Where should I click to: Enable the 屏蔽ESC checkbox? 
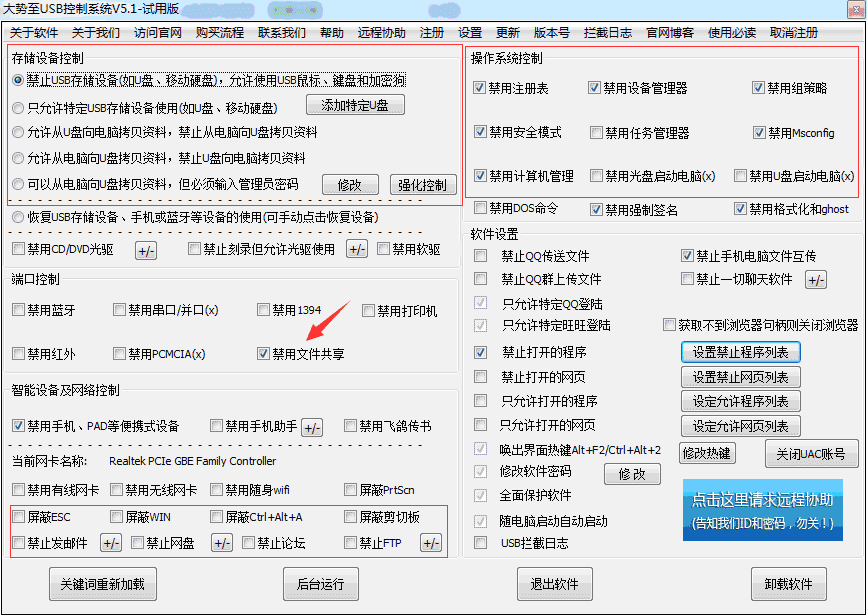(x=18, y=516)
